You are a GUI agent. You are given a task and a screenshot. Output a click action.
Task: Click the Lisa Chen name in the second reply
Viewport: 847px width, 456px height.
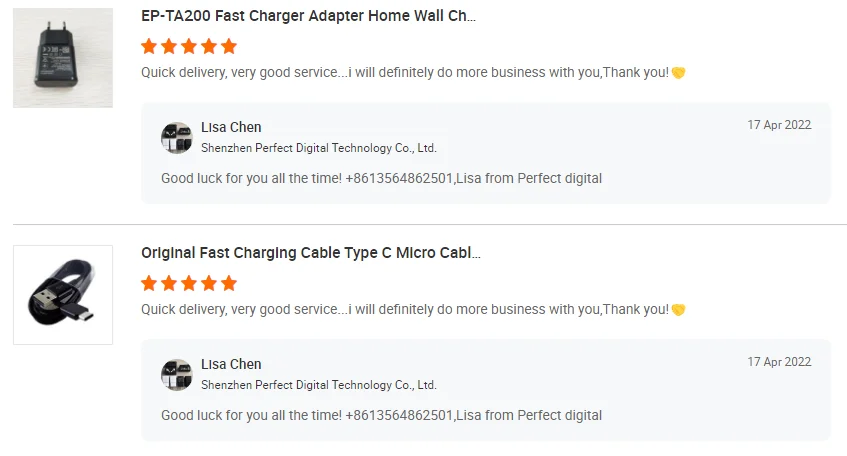(x=231, y=364)
